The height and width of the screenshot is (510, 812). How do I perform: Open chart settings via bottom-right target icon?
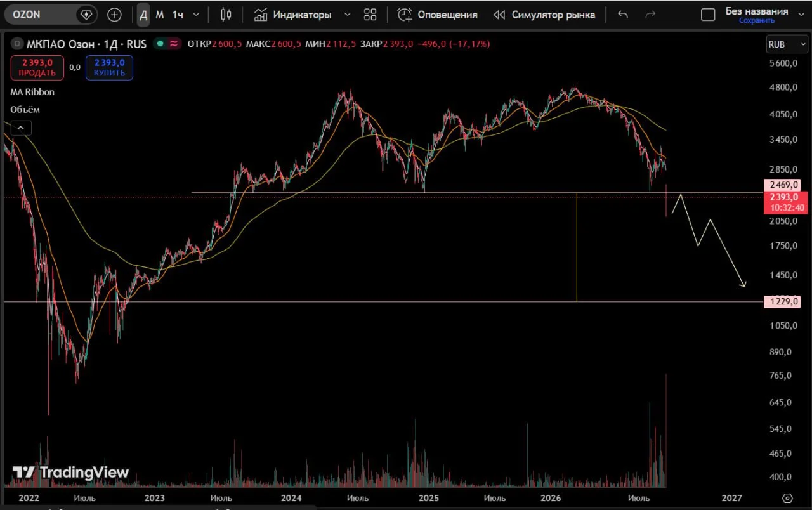coord(787,498)
